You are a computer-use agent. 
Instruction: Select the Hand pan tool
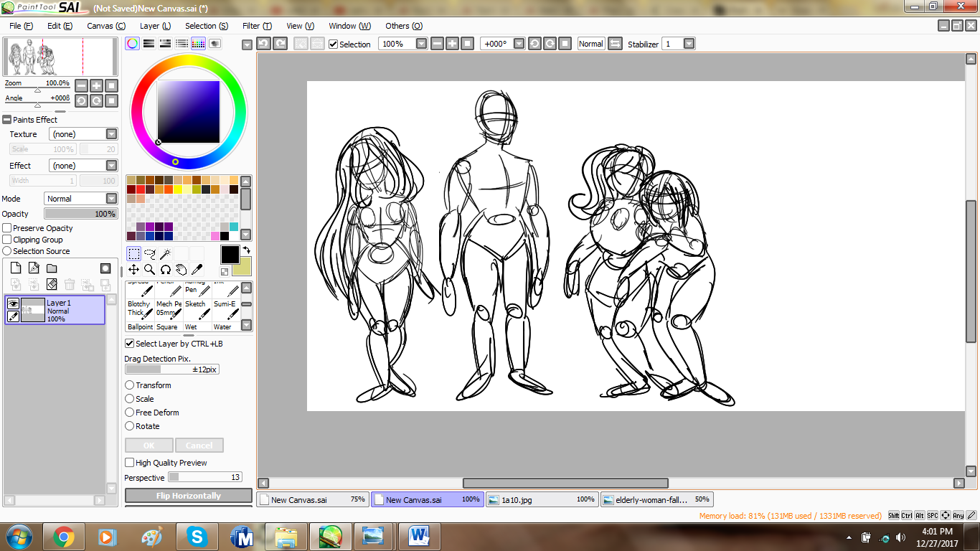point(182,270)
